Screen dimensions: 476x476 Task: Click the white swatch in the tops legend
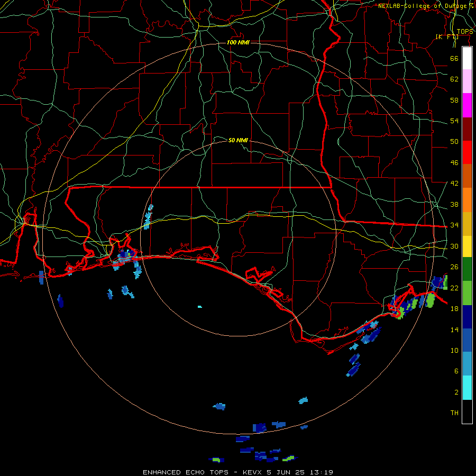click(x=467, y=58)
